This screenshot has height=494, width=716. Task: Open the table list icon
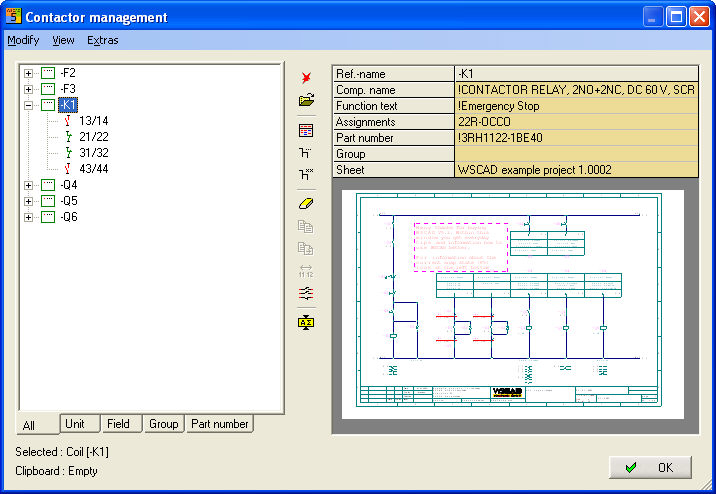pyautogui.click(x=306, y=131)
